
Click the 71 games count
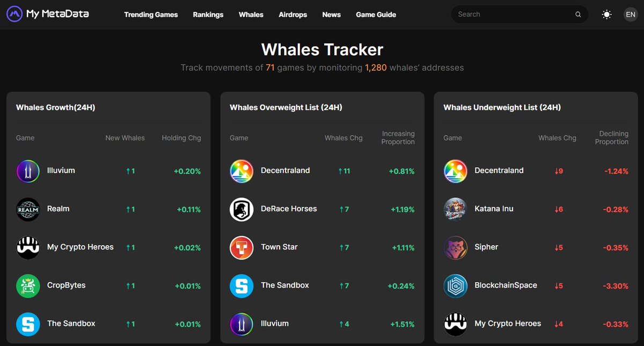click(270, 68)
